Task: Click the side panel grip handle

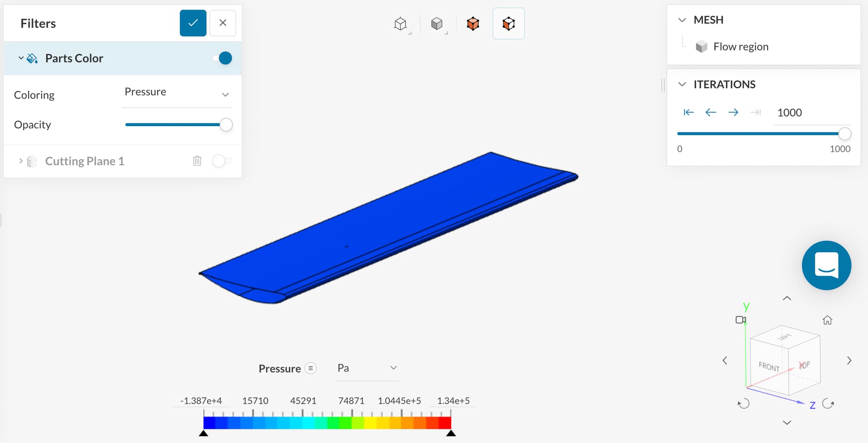Action: pyautogui.click(x=663, y=85)
